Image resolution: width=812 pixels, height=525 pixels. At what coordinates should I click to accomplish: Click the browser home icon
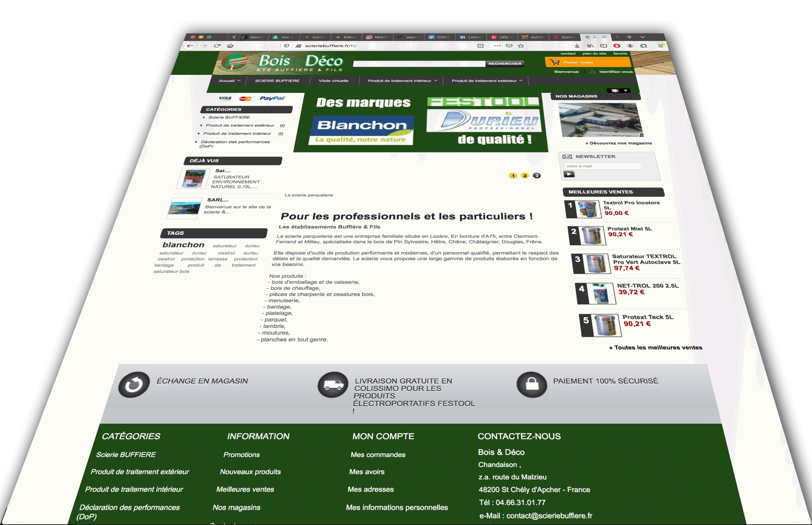(231, 46)
